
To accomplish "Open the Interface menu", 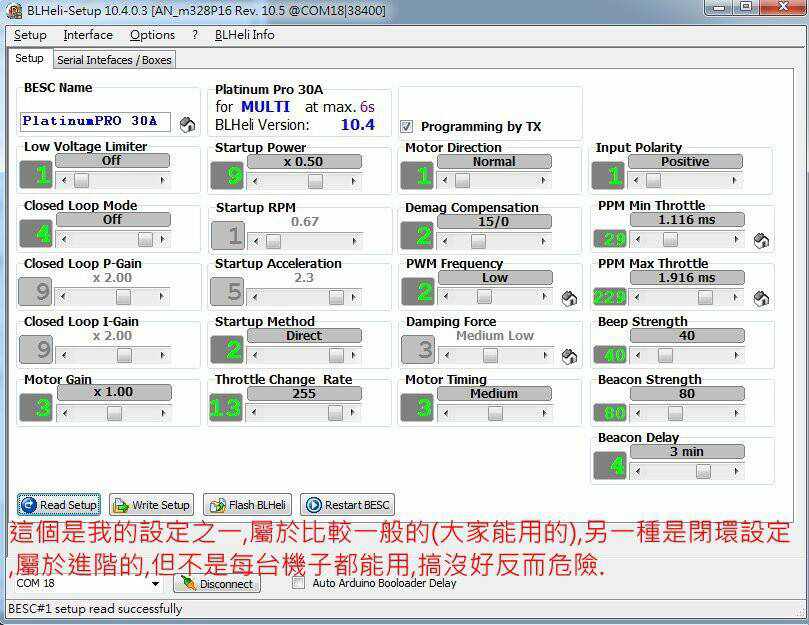I will 88,35.
